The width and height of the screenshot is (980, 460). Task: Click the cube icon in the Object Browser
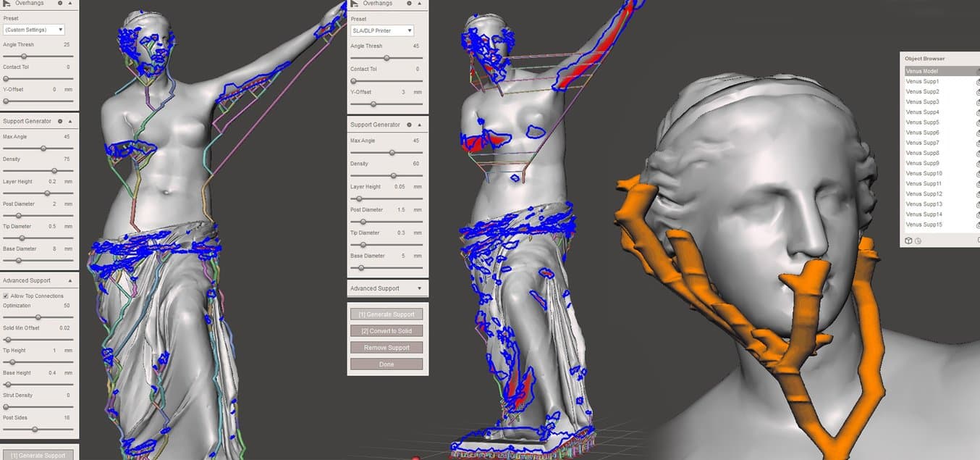908,241
